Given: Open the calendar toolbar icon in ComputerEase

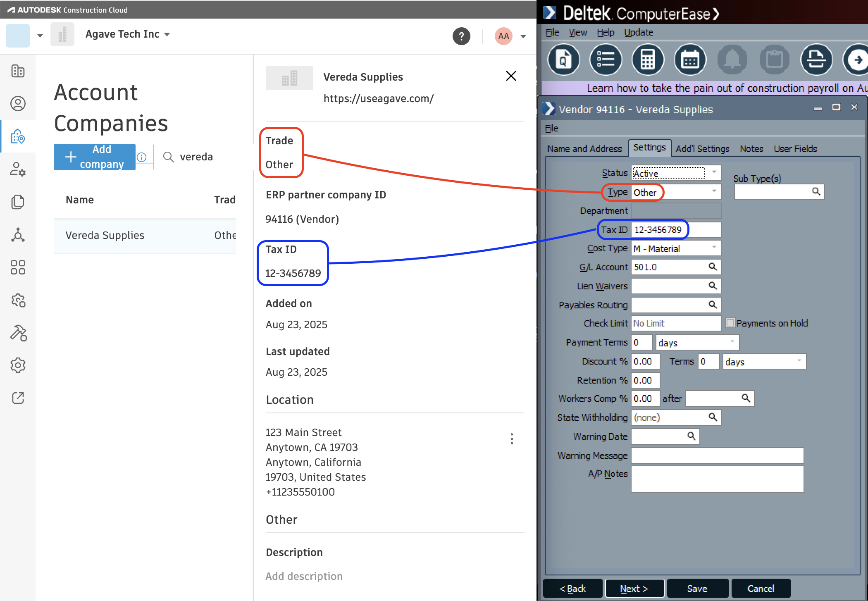Looking at the screenshot, I should pos(690,60).
